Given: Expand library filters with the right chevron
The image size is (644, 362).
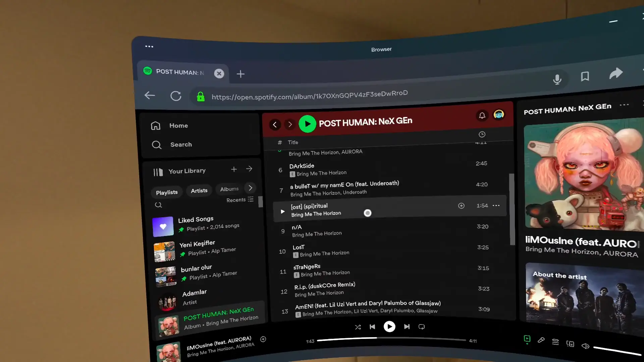Looking at the screenshot, I should [x=250, y=188].
